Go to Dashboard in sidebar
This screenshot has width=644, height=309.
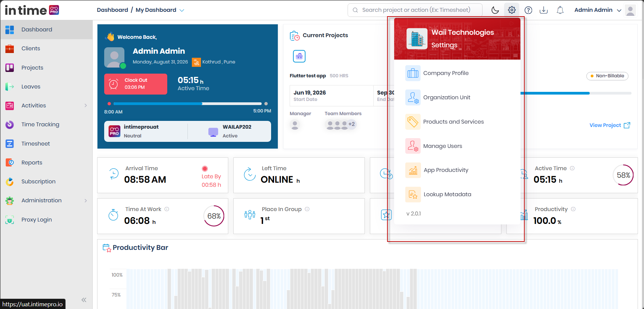pyautogui.click(x=47, y=29)
